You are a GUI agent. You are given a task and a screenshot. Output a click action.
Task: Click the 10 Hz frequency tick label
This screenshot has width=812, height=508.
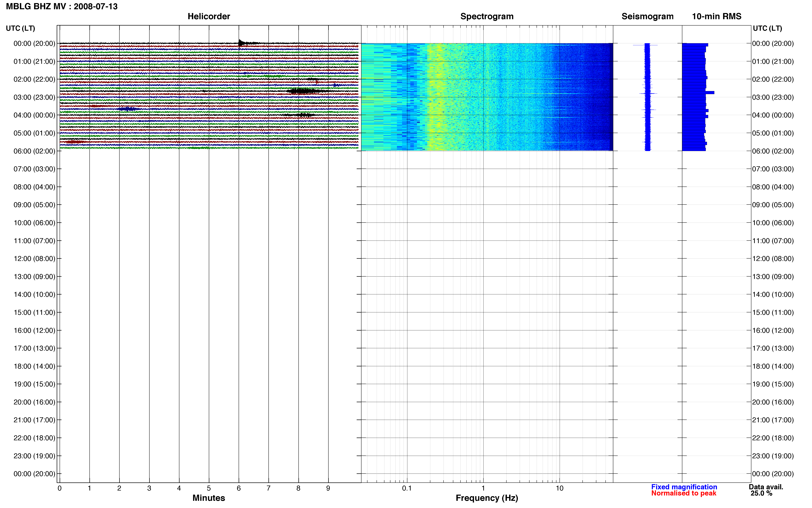(x=559, y=488)
